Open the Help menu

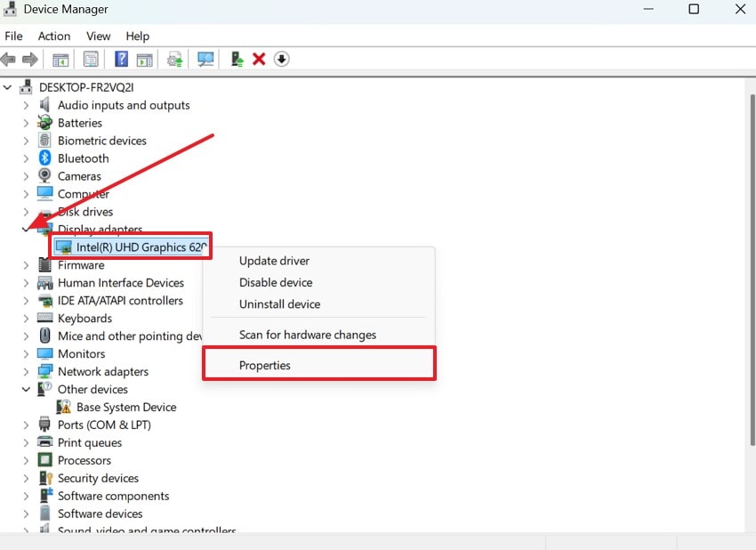pos(137,36)
